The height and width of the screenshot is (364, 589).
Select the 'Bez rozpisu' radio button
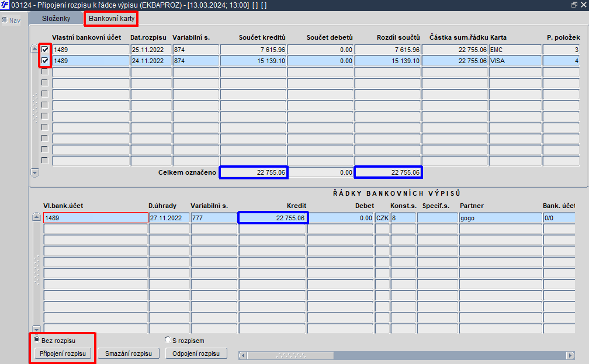[x=36, y=339]
